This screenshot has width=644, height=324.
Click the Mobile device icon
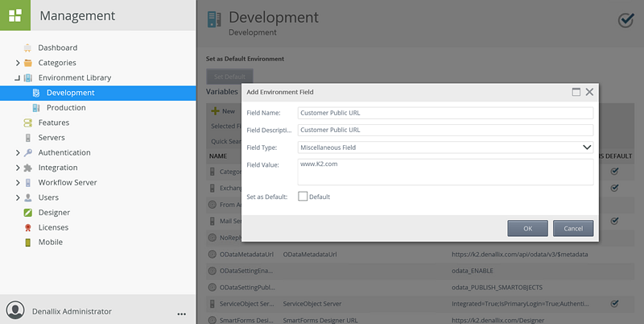(28, 243)
